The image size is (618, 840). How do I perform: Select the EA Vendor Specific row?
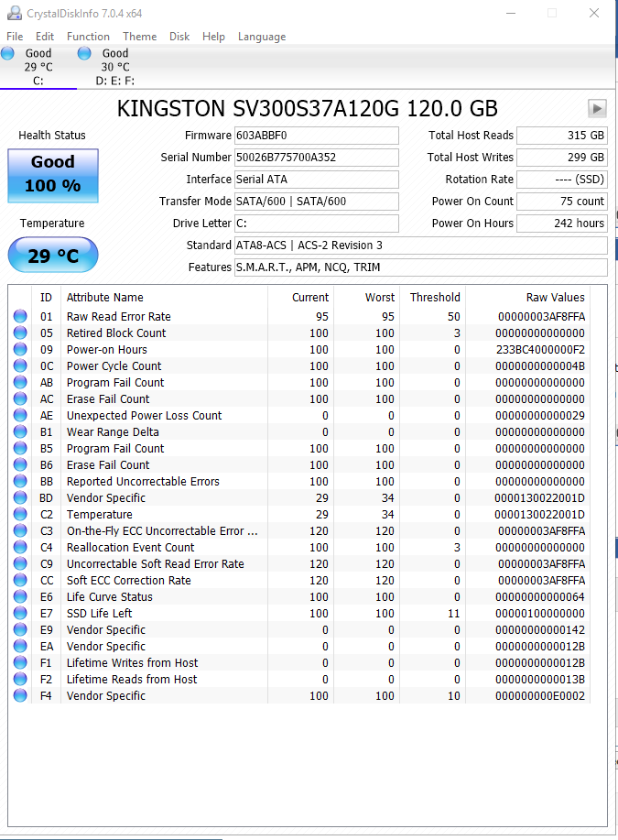pos(299,646)
